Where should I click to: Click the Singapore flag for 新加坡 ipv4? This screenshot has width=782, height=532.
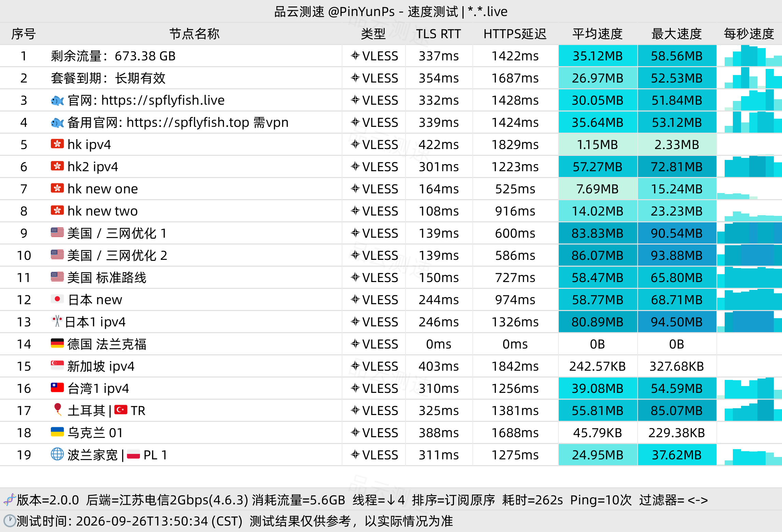57,366
